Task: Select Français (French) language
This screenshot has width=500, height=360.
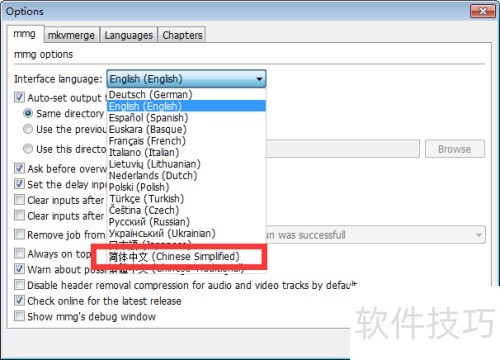Action: tap(186, 141)
